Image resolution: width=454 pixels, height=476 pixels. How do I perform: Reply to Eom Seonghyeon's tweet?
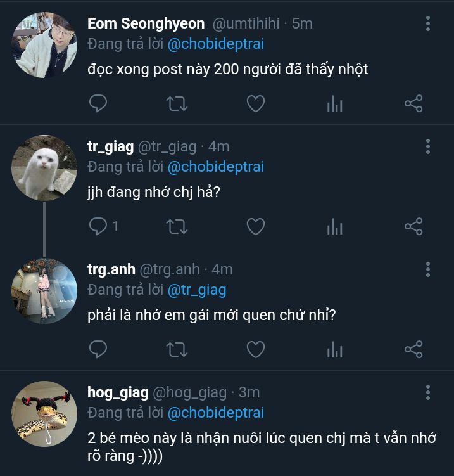point(98,103)
